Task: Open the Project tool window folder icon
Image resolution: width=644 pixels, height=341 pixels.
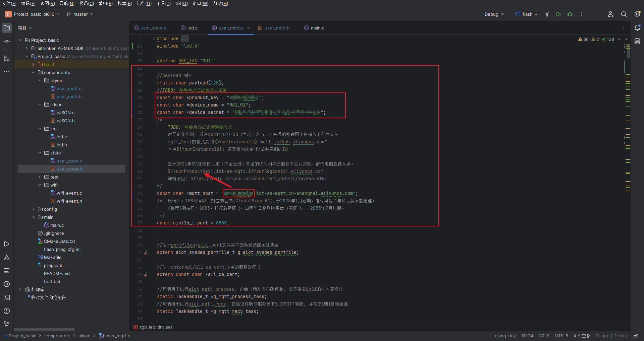Action: [7, 28]
